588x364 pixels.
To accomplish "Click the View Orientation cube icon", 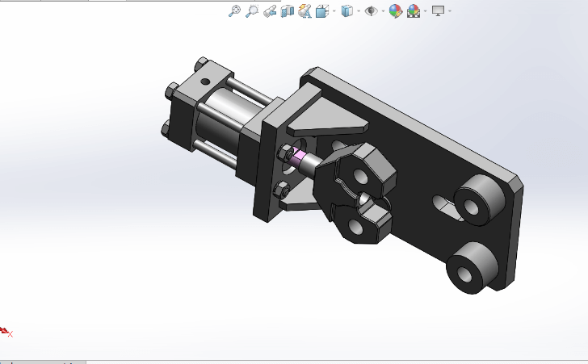I will click(321, 10).
